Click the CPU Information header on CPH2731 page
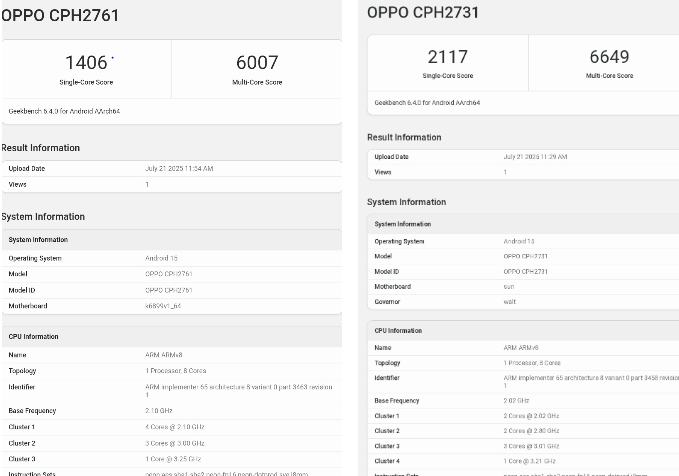Image resolution: width=679 pixels, height=476 pixels. point(398,330)
